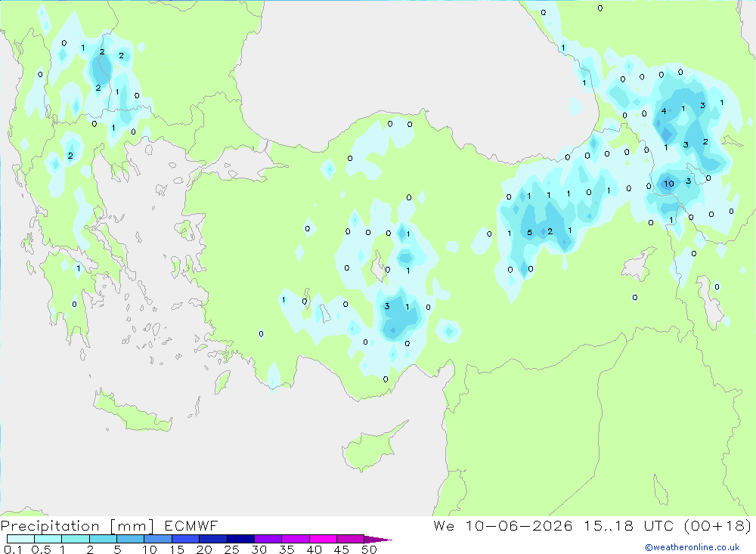Screen dimensions: 756x554
Task: Click the 2–5 mm legend color box
Action: tap(103, 539)
